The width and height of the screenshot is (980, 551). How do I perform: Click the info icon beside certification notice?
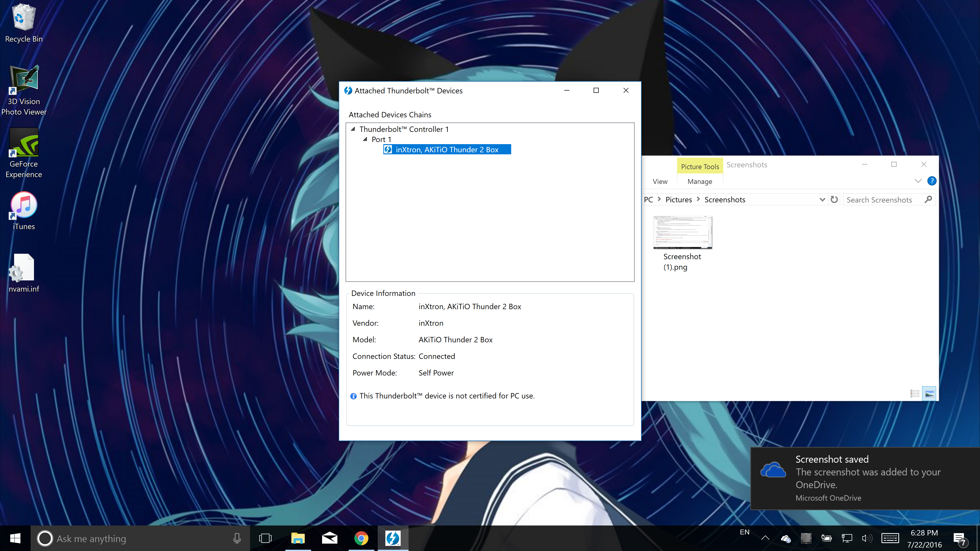[353, 396]
